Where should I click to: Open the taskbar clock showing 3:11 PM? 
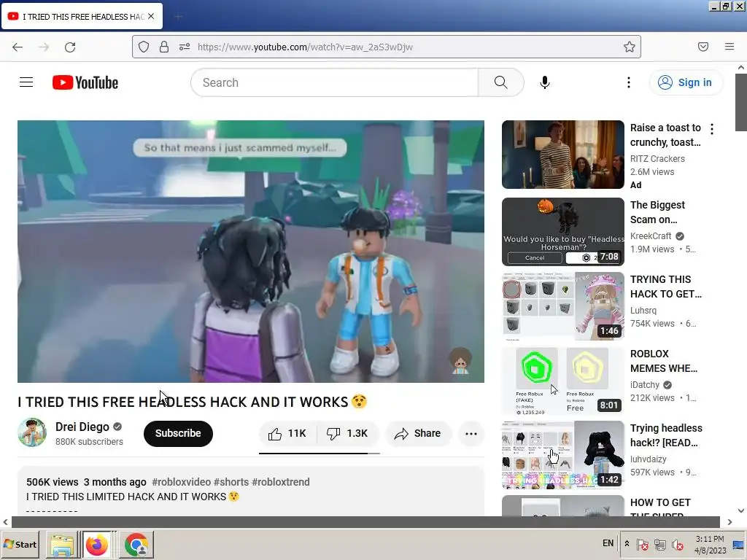click(x=710, y=544)
